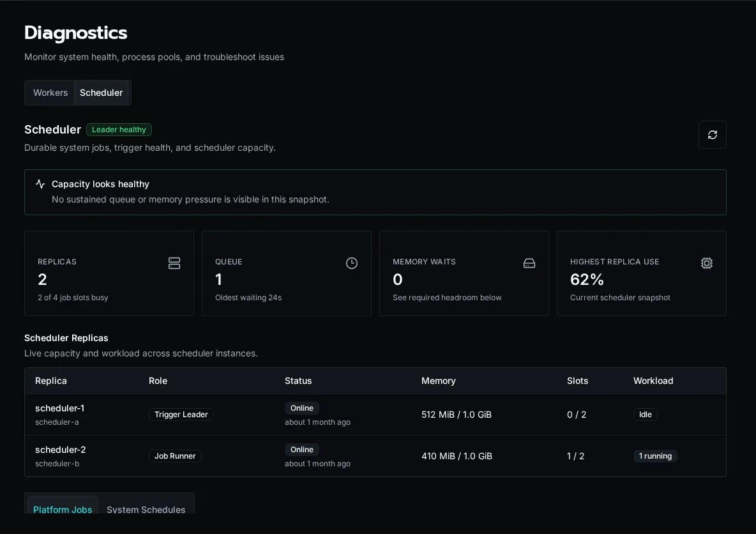
Task: Click the Oldest waiting 24s text
Action: (248, 298)
